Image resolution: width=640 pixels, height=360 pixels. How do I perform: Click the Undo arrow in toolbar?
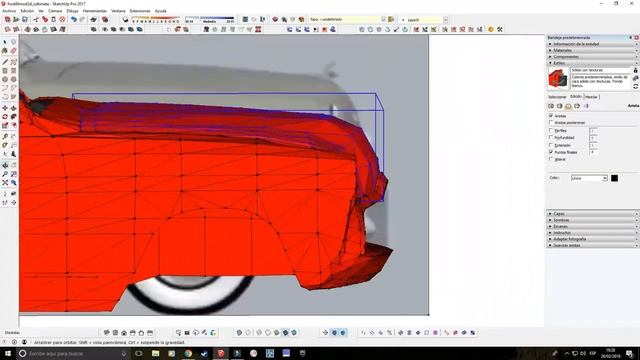(x=73, y=19)
